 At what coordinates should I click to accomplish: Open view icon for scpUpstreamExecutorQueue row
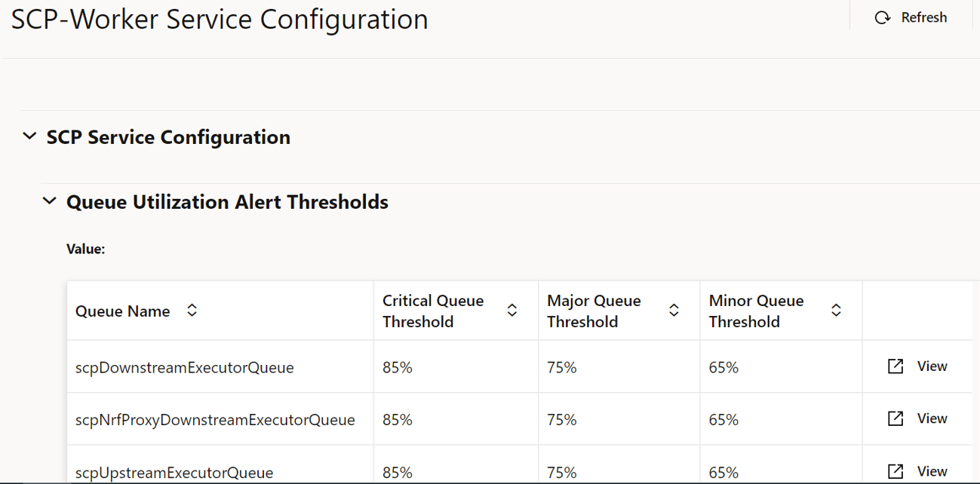(x=896, y=471)
